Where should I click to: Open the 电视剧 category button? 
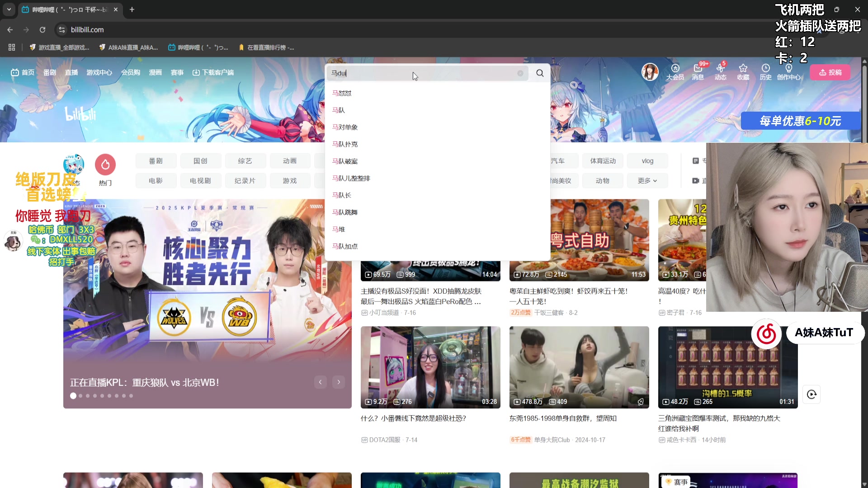pyautogui.click(x=200, y=181)
